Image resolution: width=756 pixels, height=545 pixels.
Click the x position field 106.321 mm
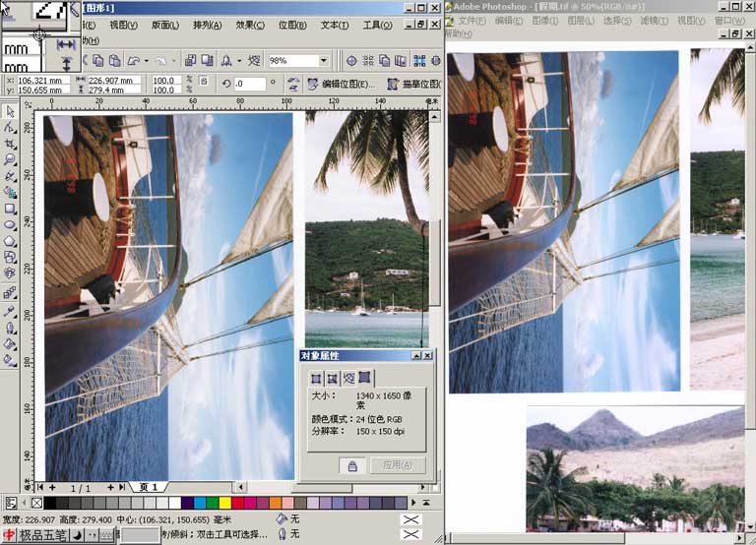pyautogui.click(x=43, y=81)
